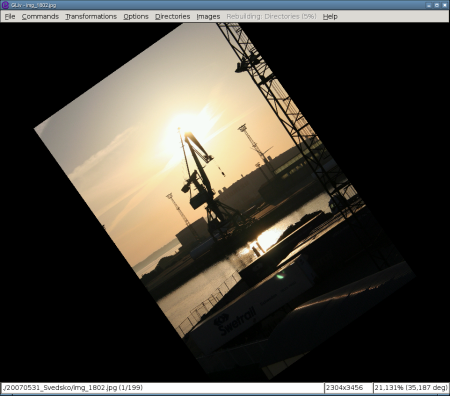Open the Directories menu
Screen dimensions: 450x396
(x=172, y=16)
